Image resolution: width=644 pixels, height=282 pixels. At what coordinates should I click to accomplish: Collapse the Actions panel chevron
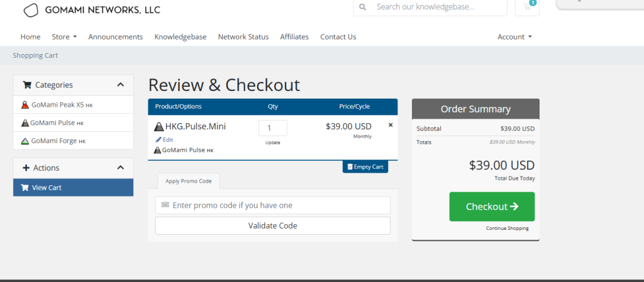coord(120,168)
